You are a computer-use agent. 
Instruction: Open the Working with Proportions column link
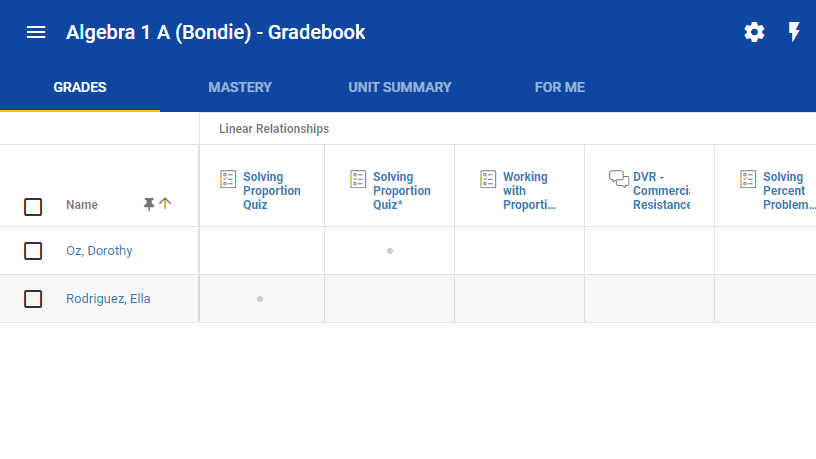tap(526, 191)
